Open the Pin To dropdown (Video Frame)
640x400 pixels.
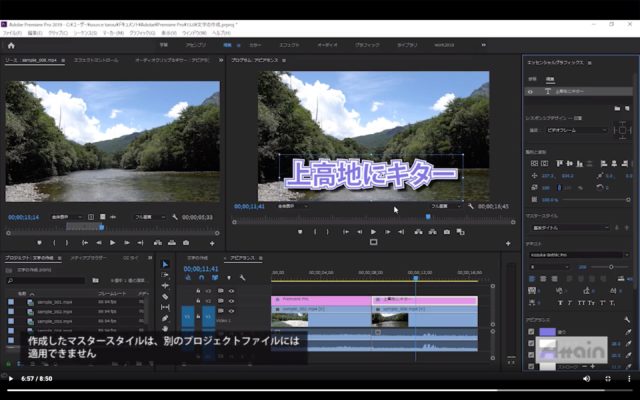576,130
